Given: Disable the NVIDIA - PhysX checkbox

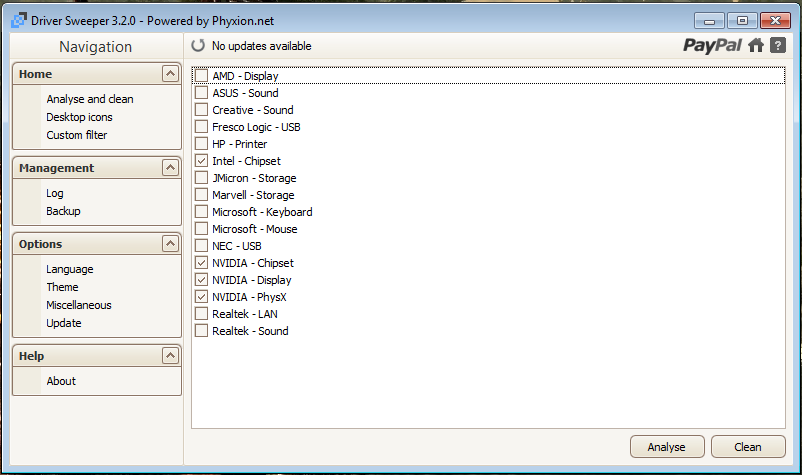Looking at the screenshot, I should pyautogui.click(x=202, y=297).
